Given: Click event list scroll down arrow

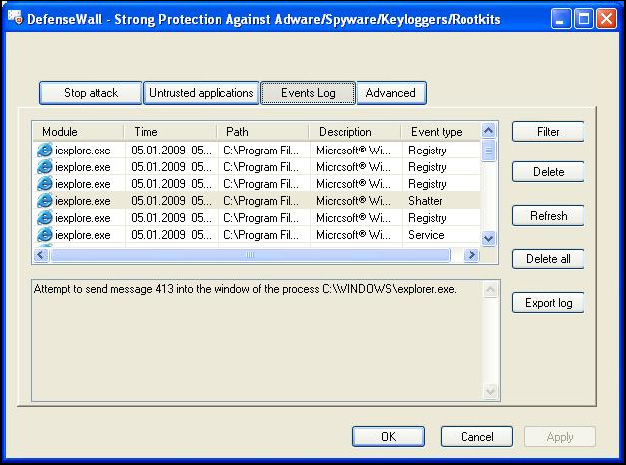Looking at the screenshot, I should (488, 239).
